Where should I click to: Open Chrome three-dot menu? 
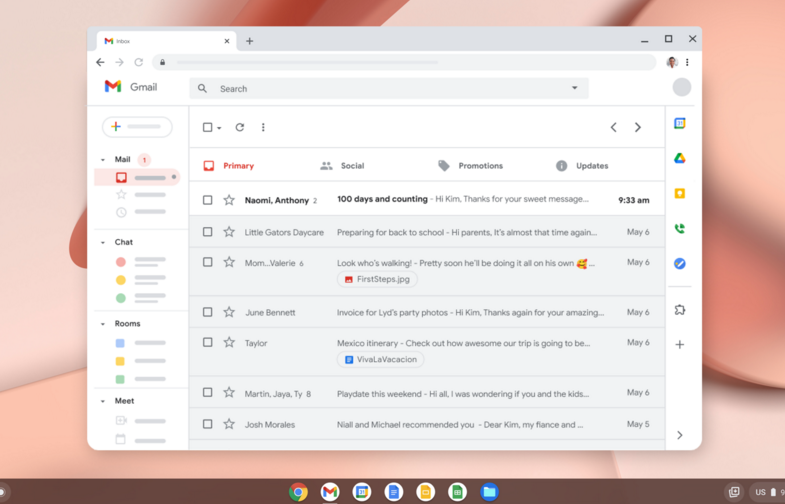point(687,62)
